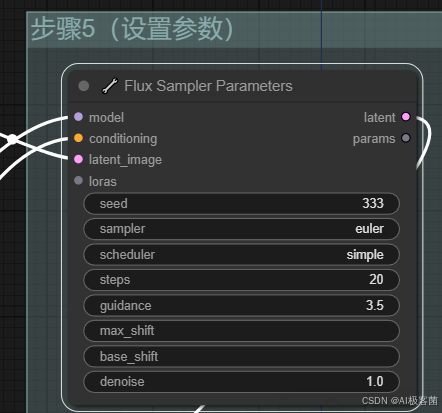Viewport: 442px width, 413px height.
Task: Click the guidance value field showing 3.5
Action: pos(241,305)
